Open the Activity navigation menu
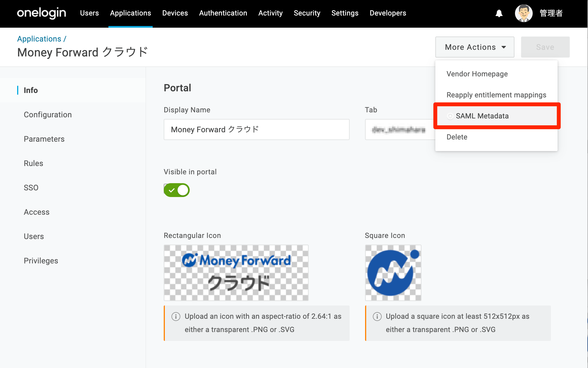 pos(270,13)
